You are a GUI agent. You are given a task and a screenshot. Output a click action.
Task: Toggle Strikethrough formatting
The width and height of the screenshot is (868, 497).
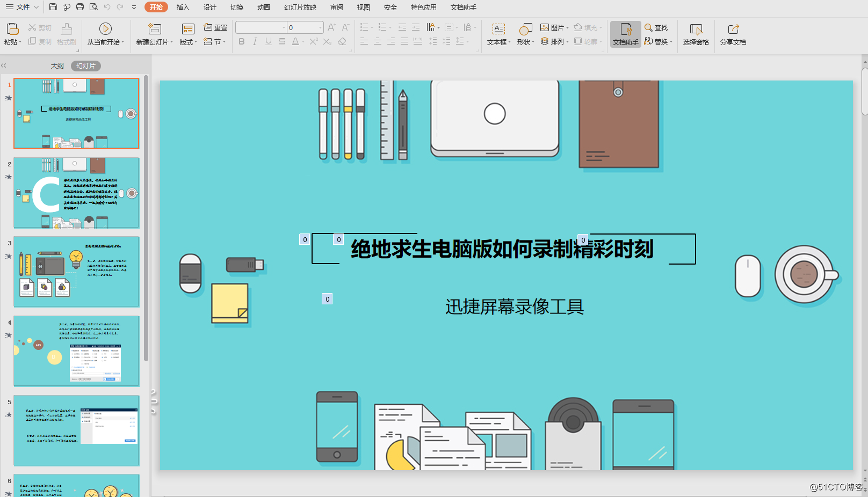(282, 41)
